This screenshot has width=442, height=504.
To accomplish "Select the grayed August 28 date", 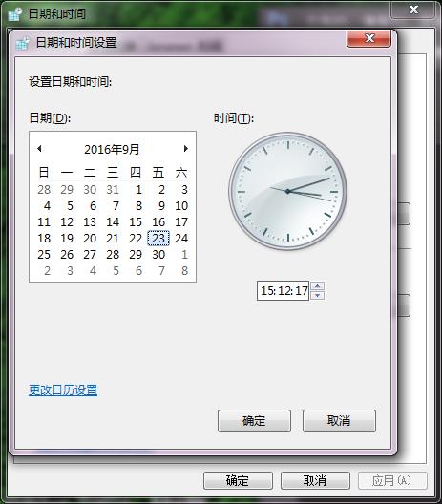I will pyautogui.click(x=44, y=189).
